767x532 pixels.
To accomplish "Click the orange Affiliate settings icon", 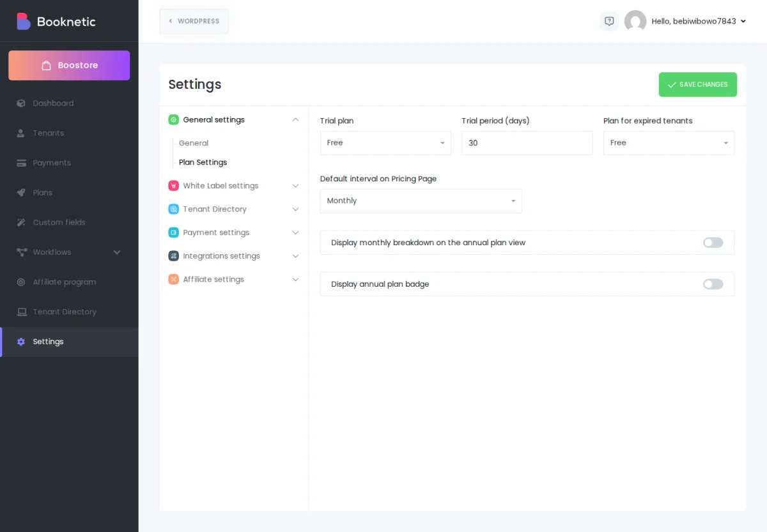I will (173, 279).
